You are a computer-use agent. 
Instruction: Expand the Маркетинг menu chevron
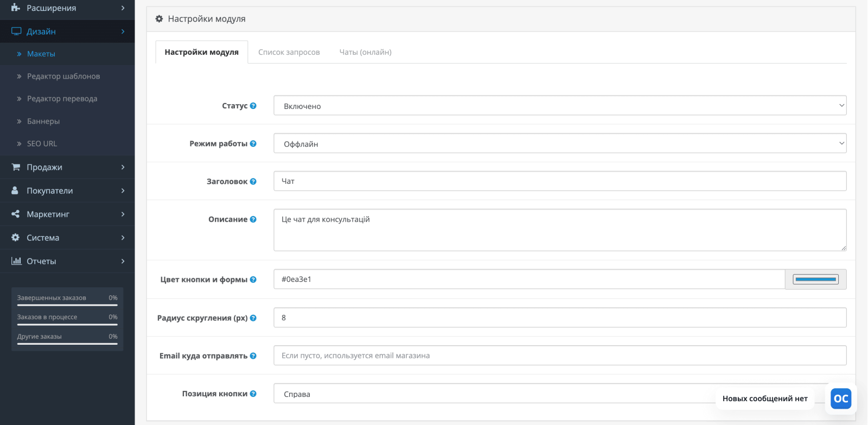123,214
